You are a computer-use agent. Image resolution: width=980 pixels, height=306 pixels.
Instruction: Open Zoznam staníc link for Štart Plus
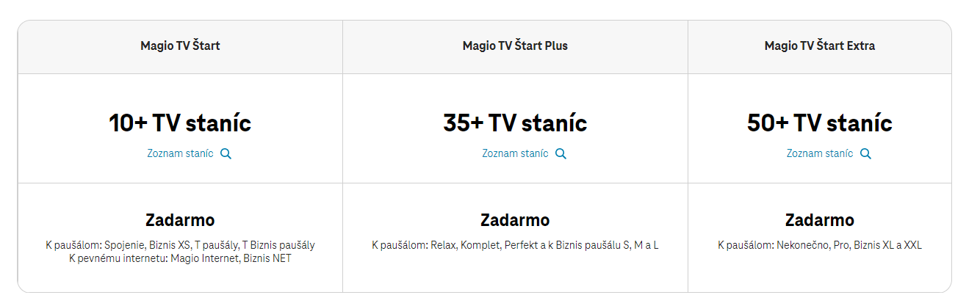tap(515, 153)
